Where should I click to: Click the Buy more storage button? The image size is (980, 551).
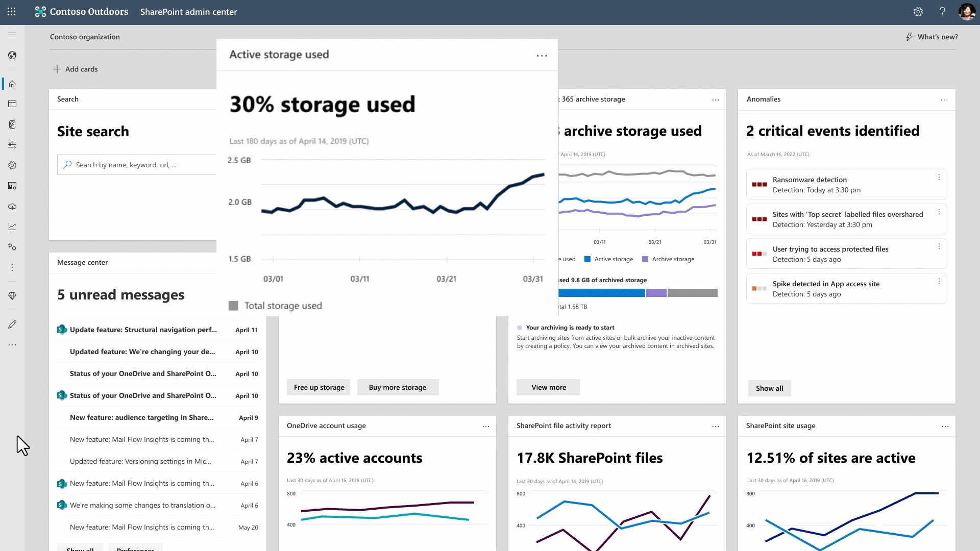tap(397, 387)
